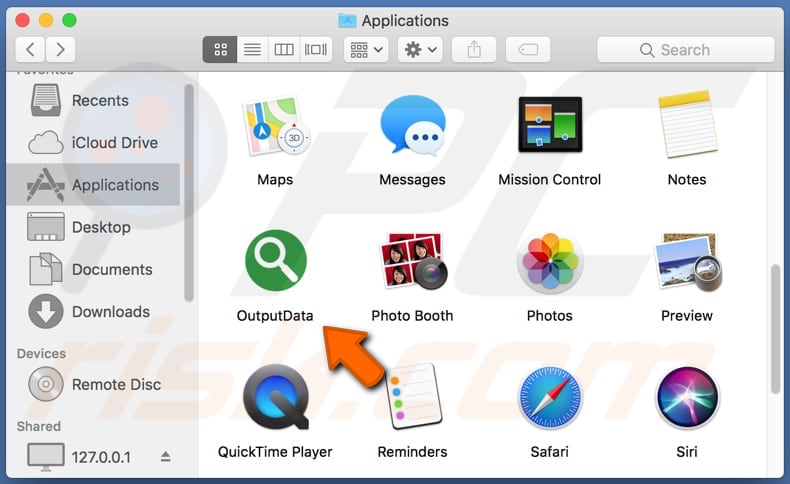Click the Mission Control name label

550,179
